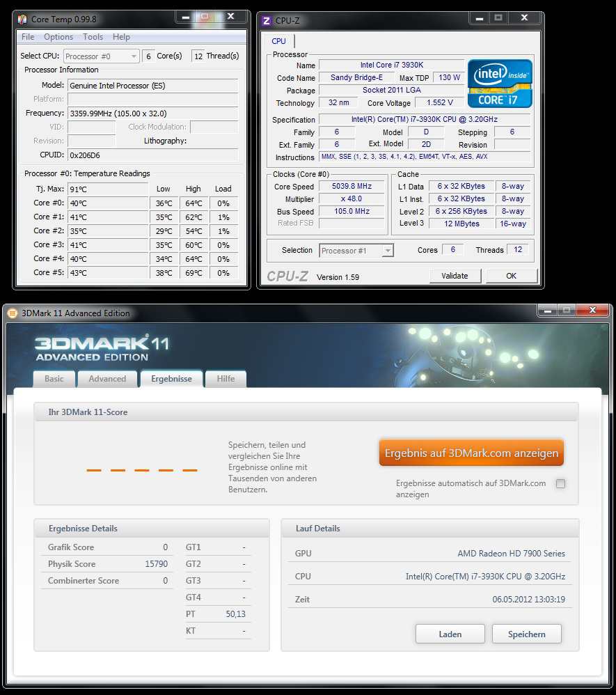Image resolution: width=616 pixels, height=695 pixels.
Task: Switch to the Advanced tab in 3DMark
Action: coord(107,379)
